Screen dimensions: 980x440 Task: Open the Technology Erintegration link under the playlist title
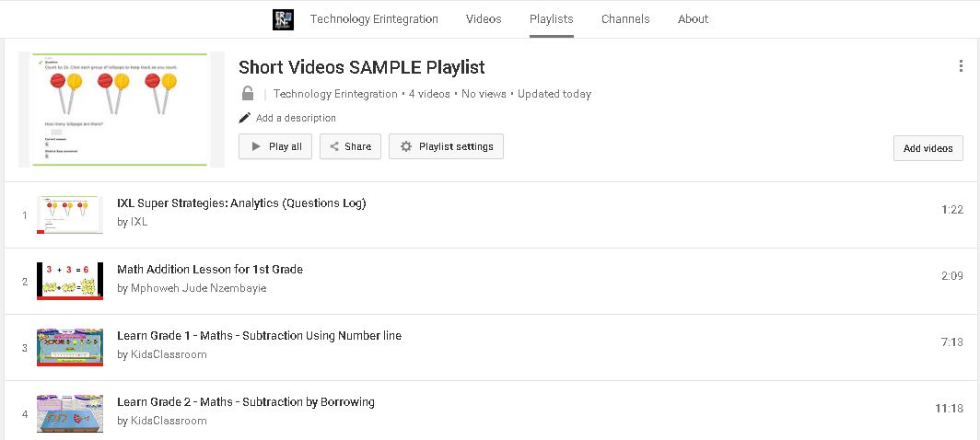(335, 94)
